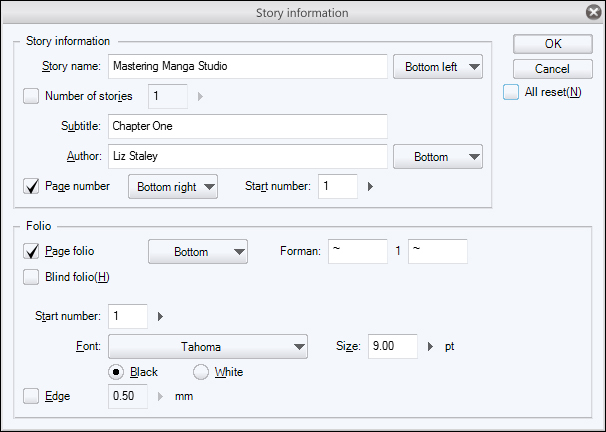Open the Author position dropdown
This screenshot has height=432, width=606.
[438, 156]
